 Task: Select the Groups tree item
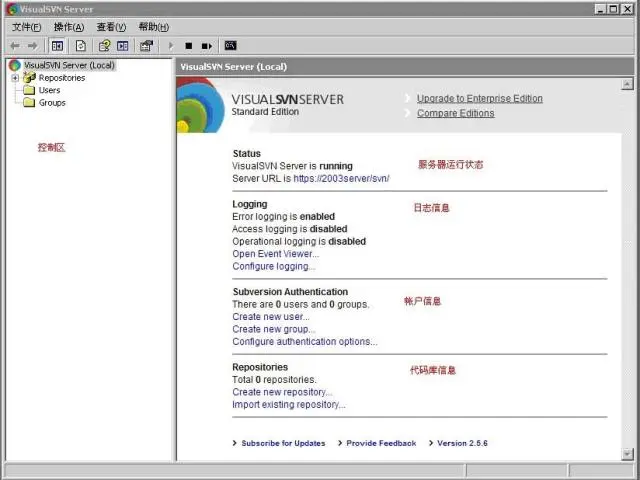point(52,102)
